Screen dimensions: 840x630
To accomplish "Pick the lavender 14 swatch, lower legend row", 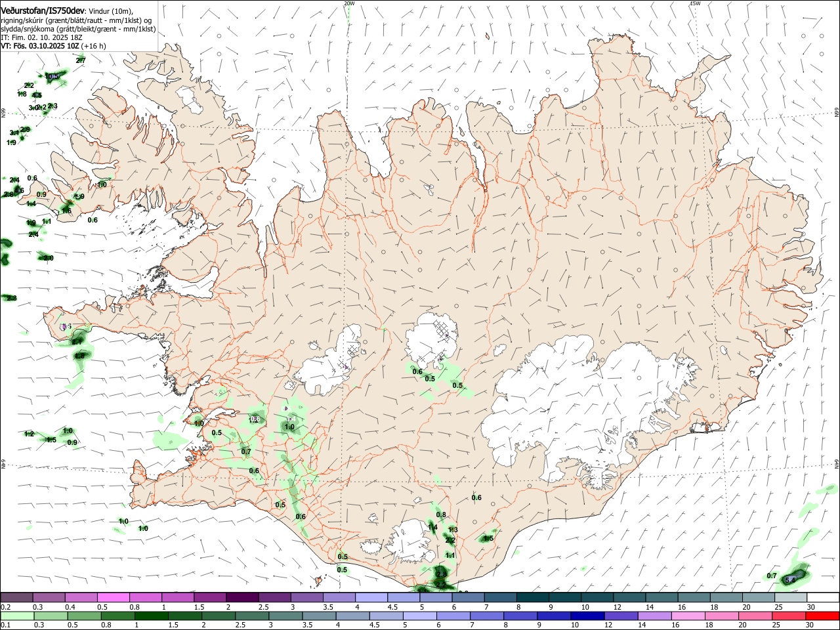I will click(x=654, y=616).
